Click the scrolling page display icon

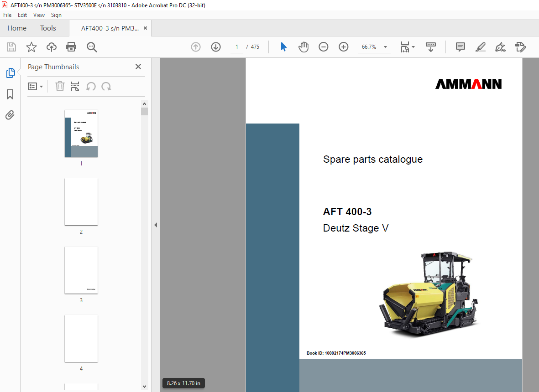click(x=431, y=47)
